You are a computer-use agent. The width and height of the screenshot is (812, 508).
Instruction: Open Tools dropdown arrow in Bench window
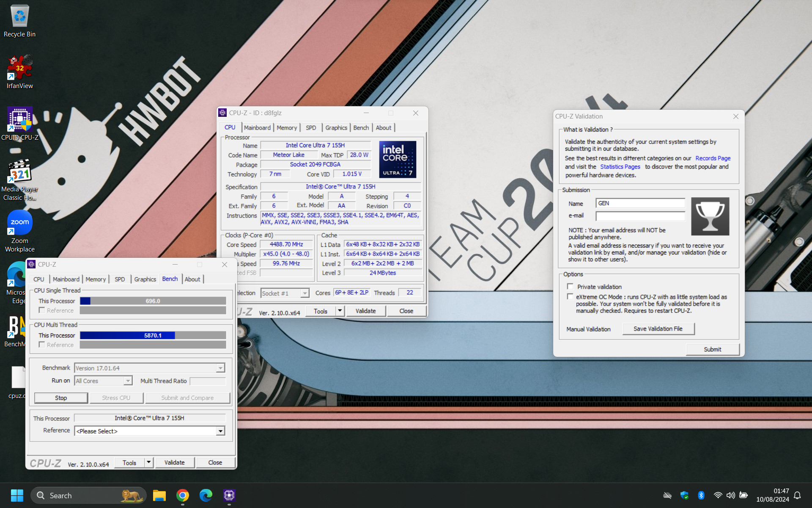[148, 462]
